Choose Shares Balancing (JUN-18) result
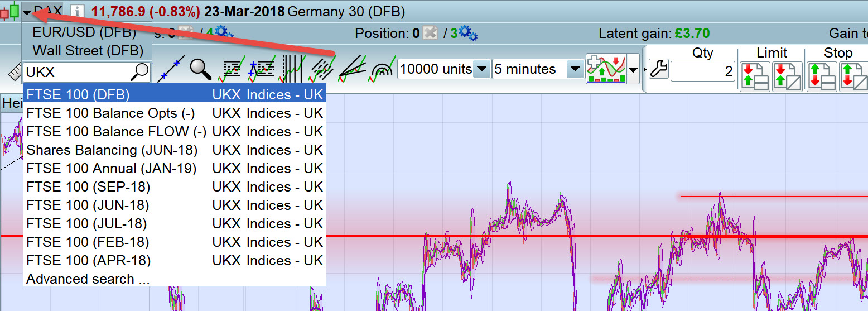This screenshot has width=868, height=311. (x=175, y=150)
